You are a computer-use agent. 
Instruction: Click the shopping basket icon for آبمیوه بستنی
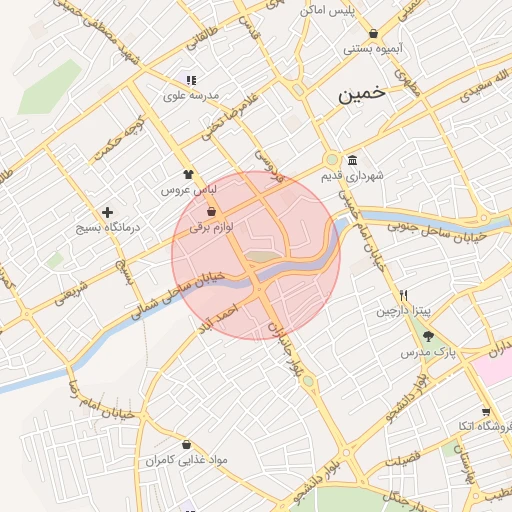(374, 34)
